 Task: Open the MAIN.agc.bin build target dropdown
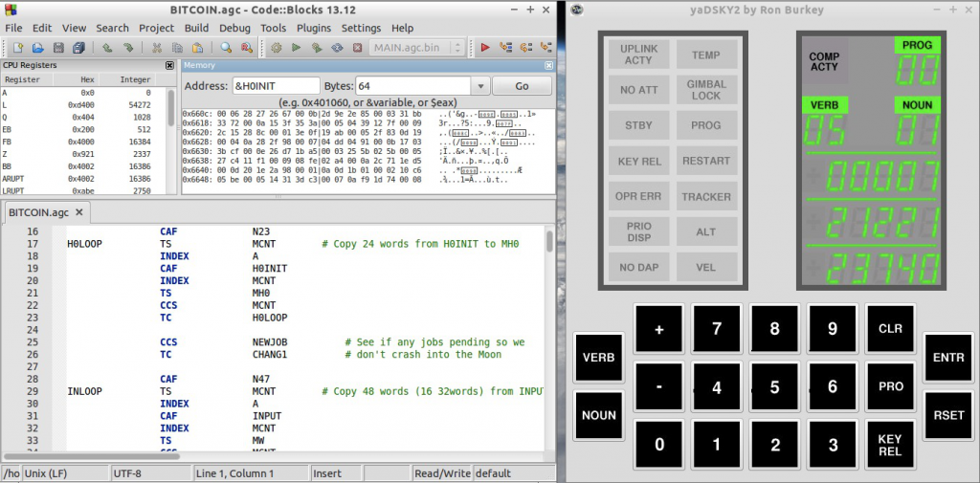[x=458, y=48]
